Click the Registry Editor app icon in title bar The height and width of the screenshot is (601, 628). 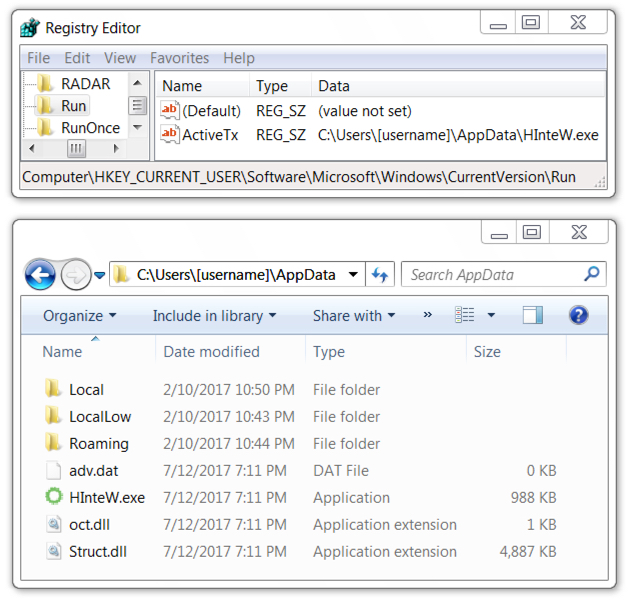[x=30, y=28]
